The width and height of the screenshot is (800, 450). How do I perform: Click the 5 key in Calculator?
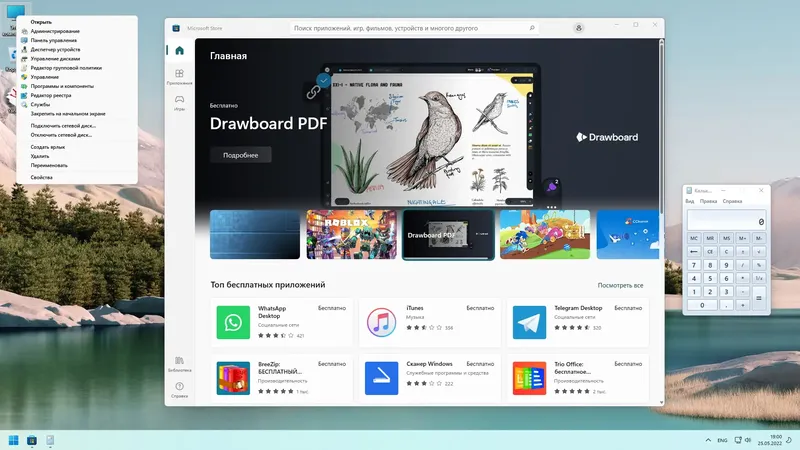[x=710, y=278]
